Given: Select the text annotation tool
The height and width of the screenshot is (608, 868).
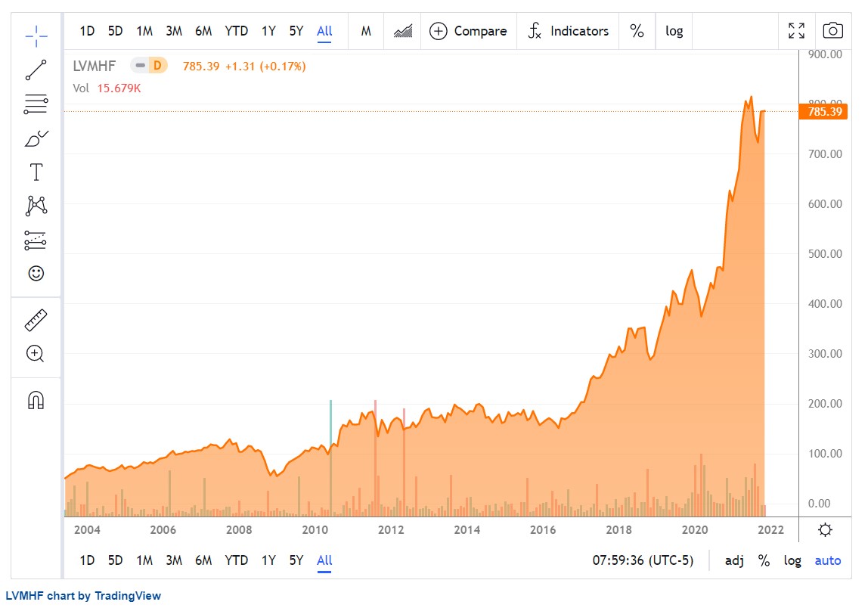Looking at the screenshot, I should coord(36,172).
